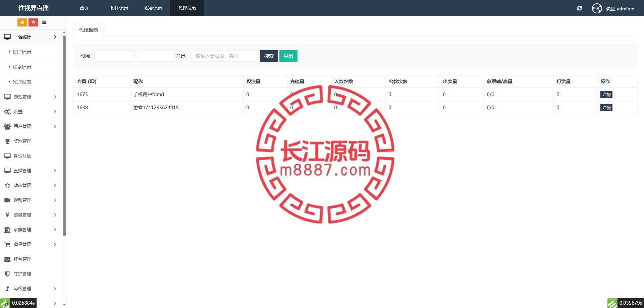Click the 等级管理 level-up arrow icon
644x308 pixels.
(7, 289)
